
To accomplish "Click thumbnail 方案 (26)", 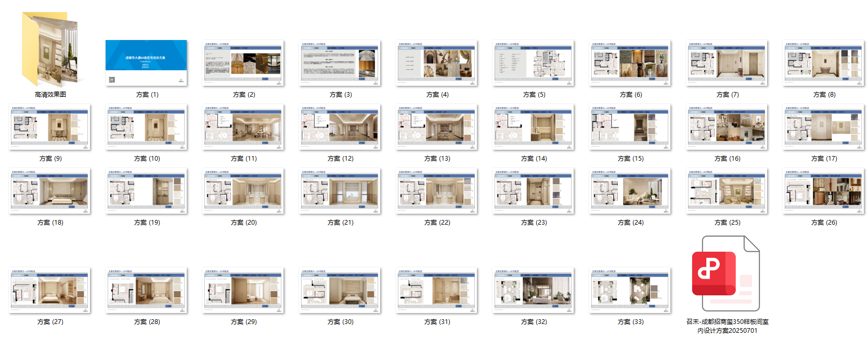I will click(x=824, y=191).
